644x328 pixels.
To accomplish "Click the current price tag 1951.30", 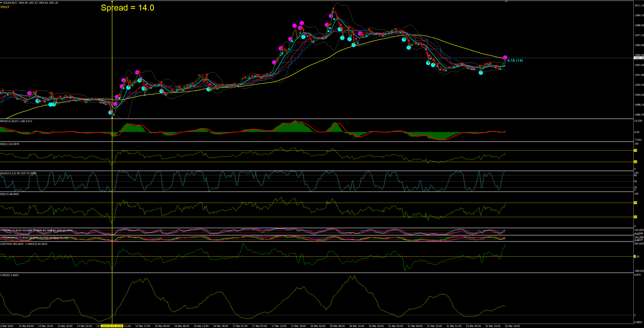I will (638, 58).
